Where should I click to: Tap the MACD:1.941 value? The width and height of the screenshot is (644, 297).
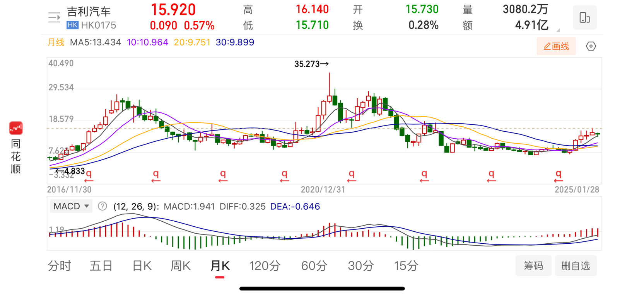[189, 206]
